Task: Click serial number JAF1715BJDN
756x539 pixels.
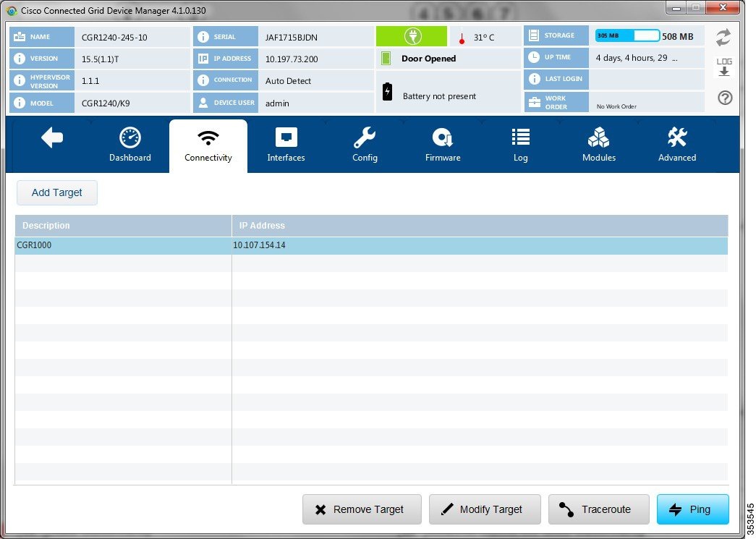Action: click(292, 38)
